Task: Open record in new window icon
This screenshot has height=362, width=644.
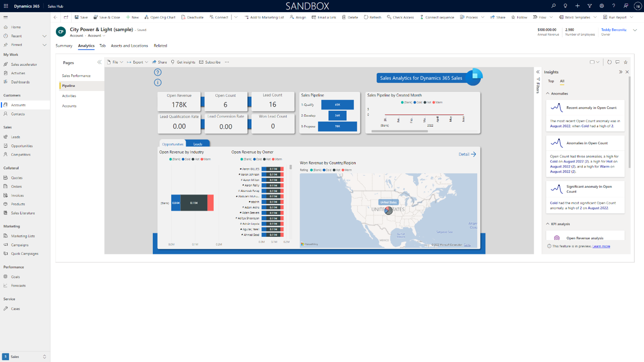Action: click(x=66, y=17)
